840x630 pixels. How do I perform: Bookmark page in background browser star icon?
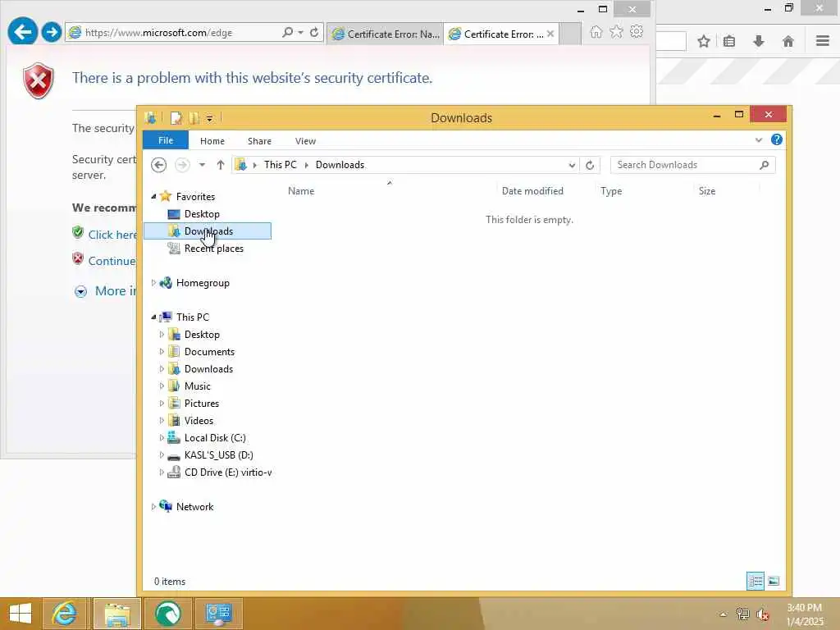click(704, 41)
